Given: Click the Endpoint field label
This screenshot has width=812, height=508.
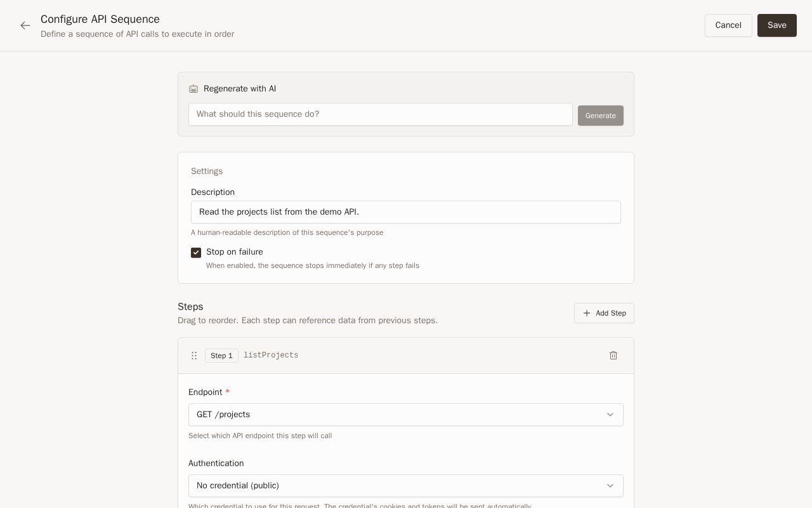Looking at the screenshot, I should pyautogui.click(x=206, y=392).
